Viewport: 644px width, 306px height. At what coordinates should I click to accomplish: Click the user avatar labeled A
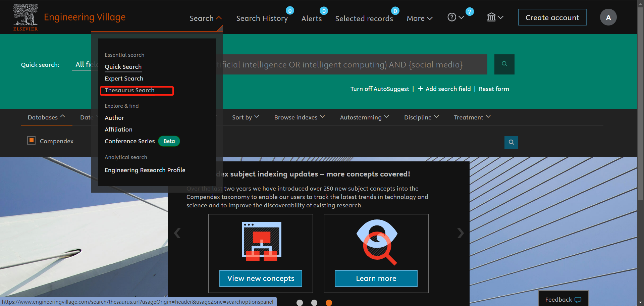(608, 17)
